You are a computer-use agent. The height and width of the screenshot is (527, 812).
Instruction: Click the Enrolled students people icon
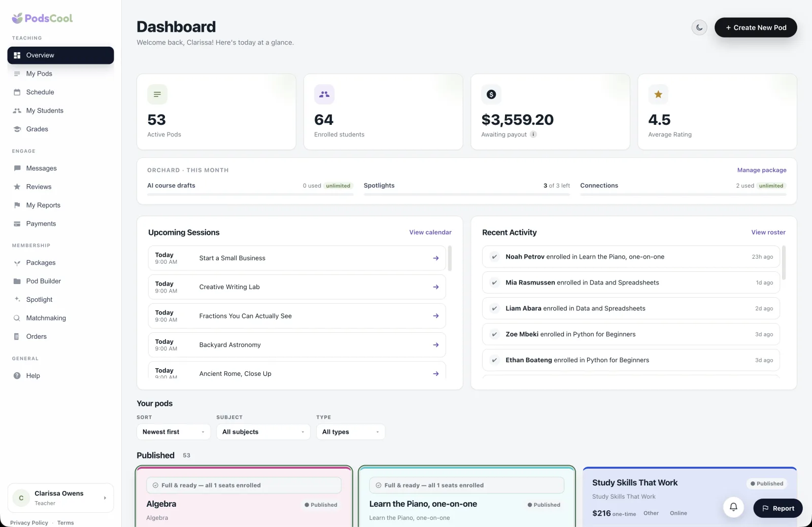(324, 94)
